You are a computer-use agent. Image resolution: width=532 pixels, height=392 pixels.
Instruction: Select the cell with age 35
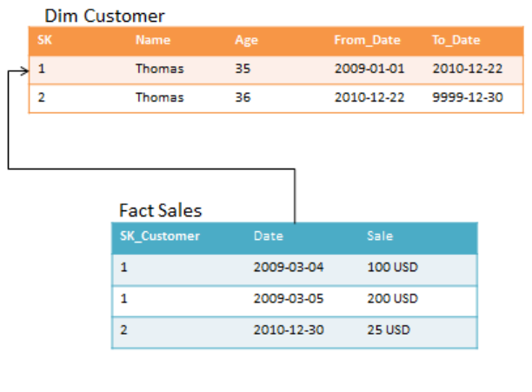point(243,67)
